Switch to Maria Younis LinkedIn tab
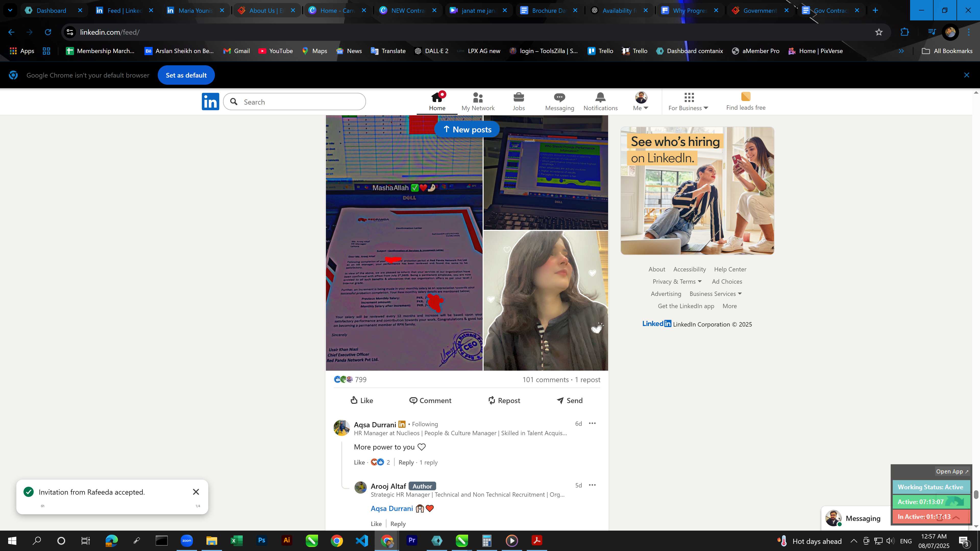 tap(195, 10)
